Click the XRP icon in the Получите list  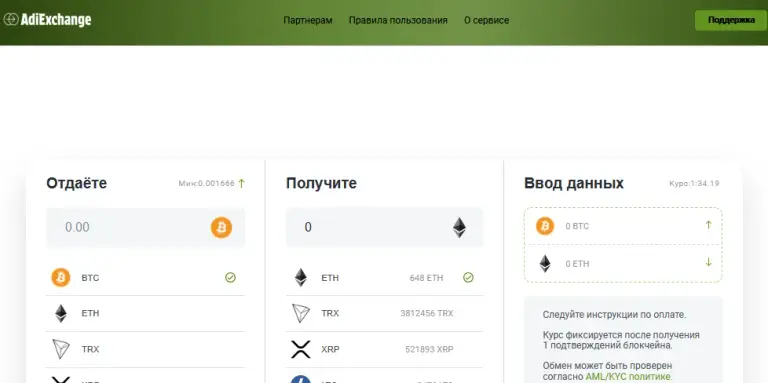(x=301, y=349)
